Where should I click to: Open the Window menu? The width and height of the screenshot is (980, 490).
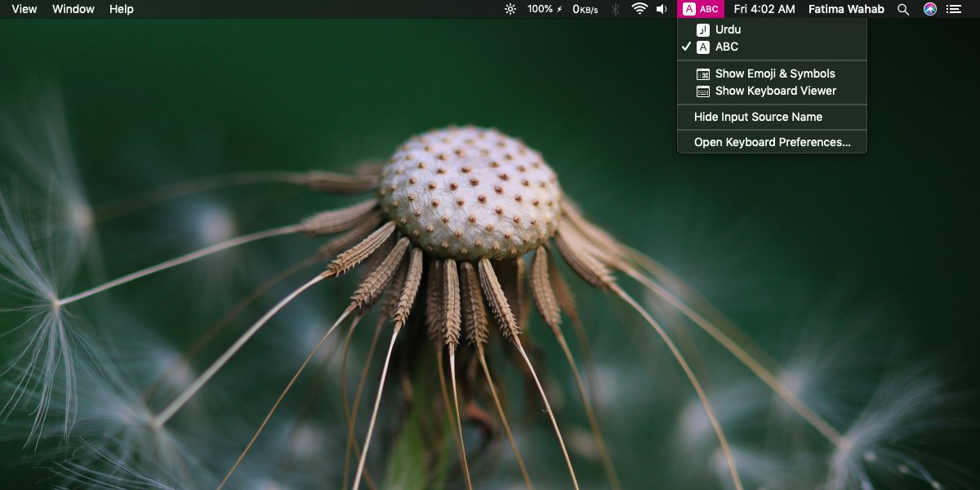[73, 9]
